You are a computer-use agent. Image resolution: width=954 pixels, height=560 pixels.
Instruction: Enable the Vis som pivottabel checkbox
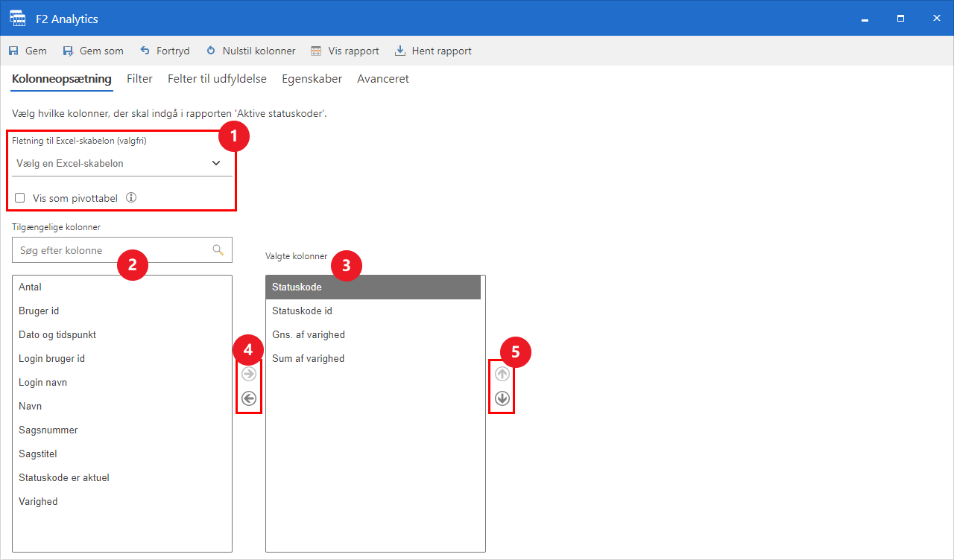tap(20, 198)
